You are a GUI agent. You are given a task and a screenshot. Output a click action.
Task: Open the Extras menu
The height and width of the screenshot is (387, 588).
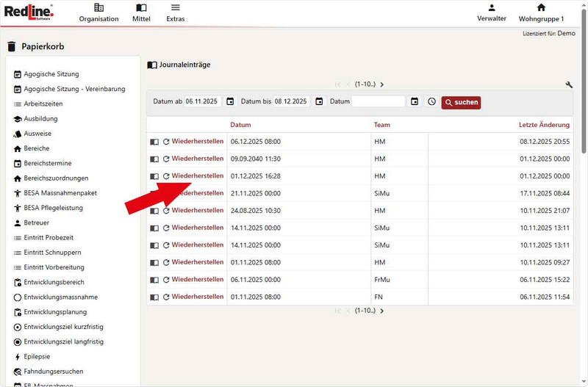[176, 12]
